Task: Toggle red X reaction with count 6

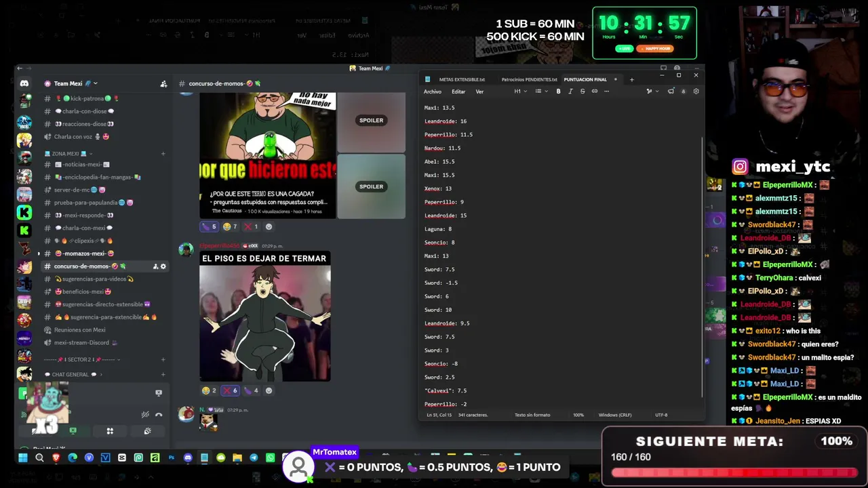Action: 230,390
